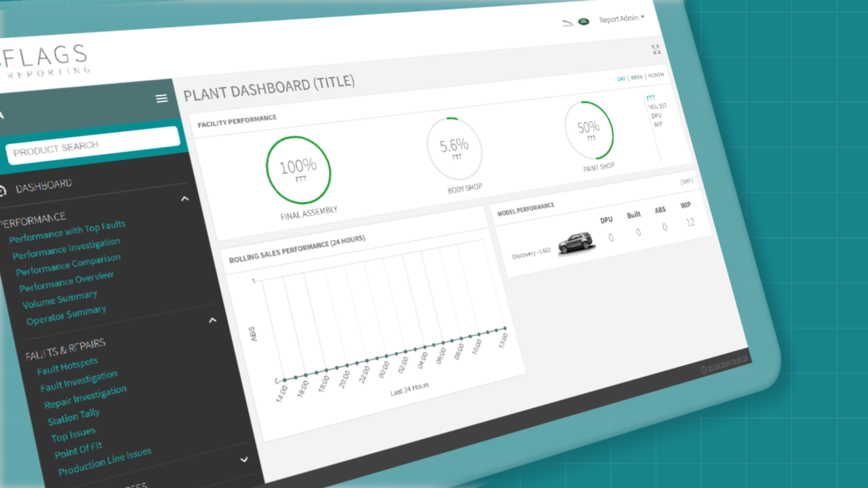Click the Final Assembly 100% gauge
This screenshot has width=868, height=488.
pyautogui.click(x=298, y=170)
